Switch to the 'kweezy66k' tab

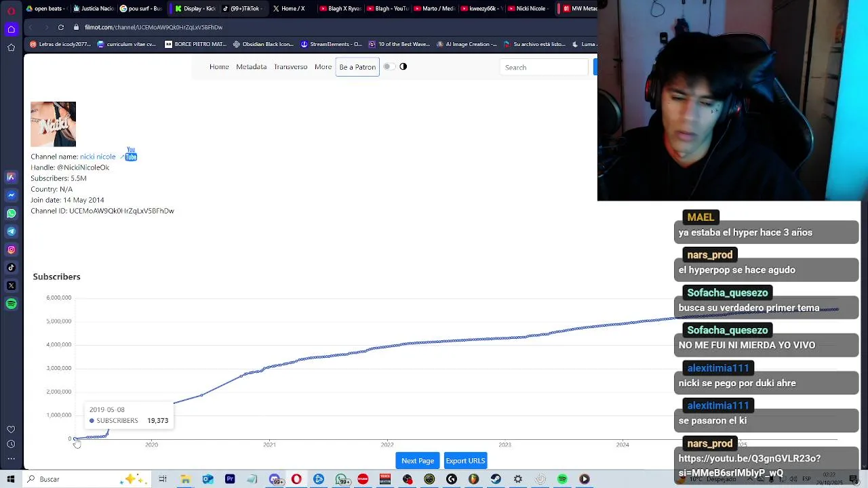[480, 9]
